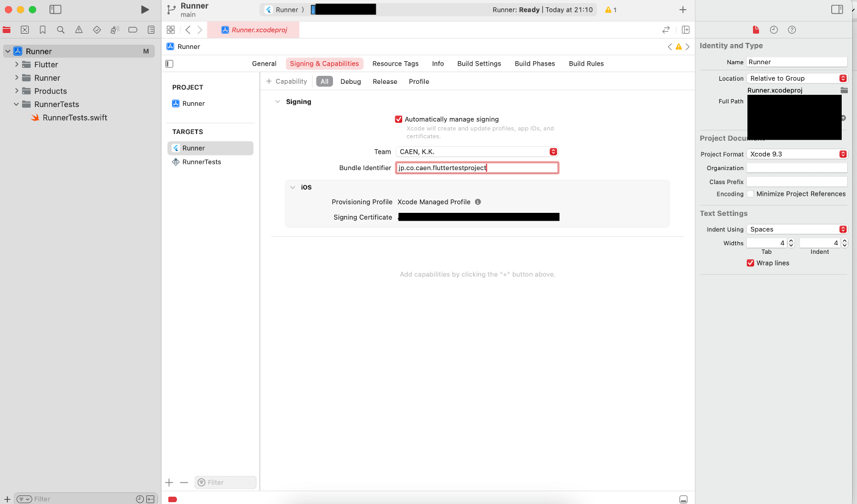Click the Organization text field
857x504 pixels.
click(797, 168)
